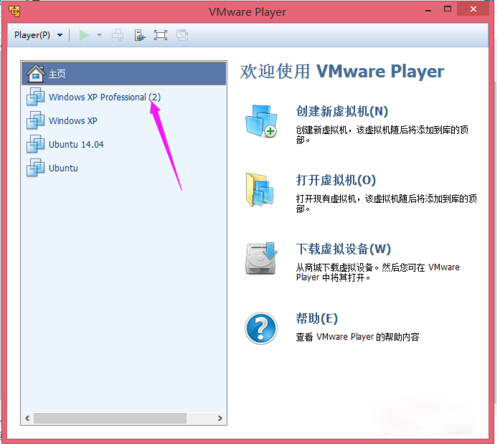Click the 打开现有虚拟机 description text
This screenshot has width=497, height=444.
click(387, 204)
